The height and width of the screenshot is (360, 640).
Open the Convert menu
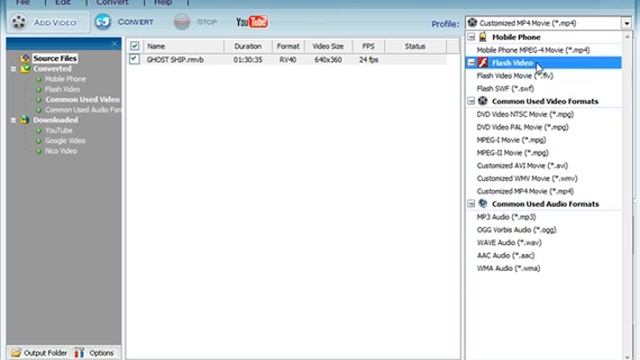pyautogui.click(x=112, y=2)
